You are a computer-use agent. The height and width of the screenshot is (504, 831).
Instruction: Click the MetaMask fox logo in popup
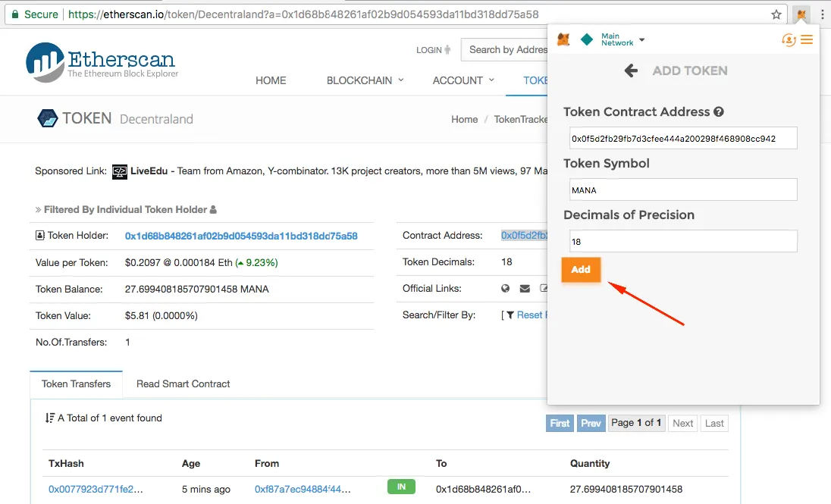coord(563,39)
